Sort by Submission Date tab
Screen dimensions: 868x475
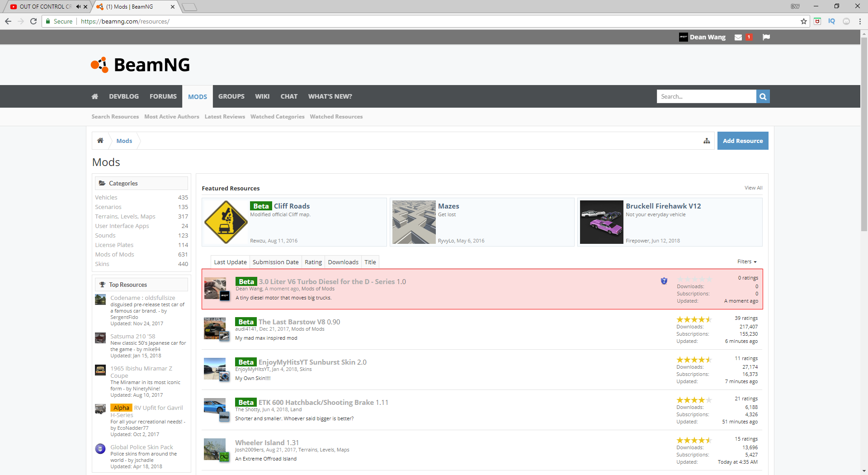[x=275, y=262]
